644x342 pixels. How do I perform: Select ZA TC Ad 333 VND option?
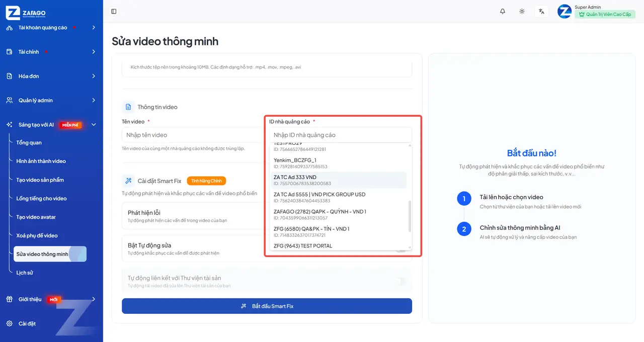338,180
